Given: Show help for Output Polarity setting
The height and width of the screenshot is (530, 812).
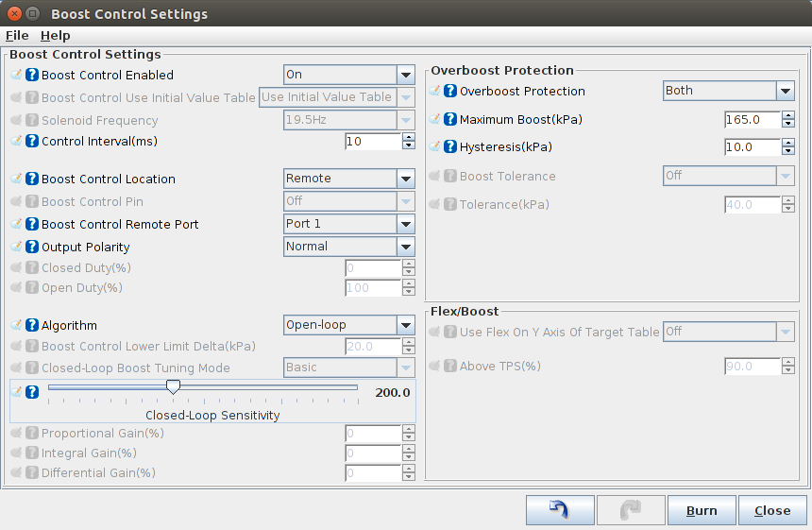Looking at the screenshot, I should tap(32, 248).
